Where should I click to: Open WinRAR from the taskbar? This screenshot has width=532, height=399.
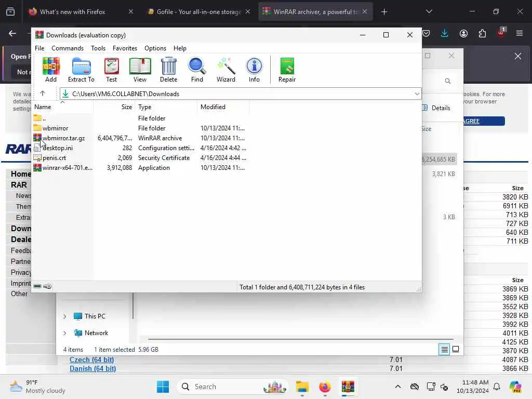348,387
